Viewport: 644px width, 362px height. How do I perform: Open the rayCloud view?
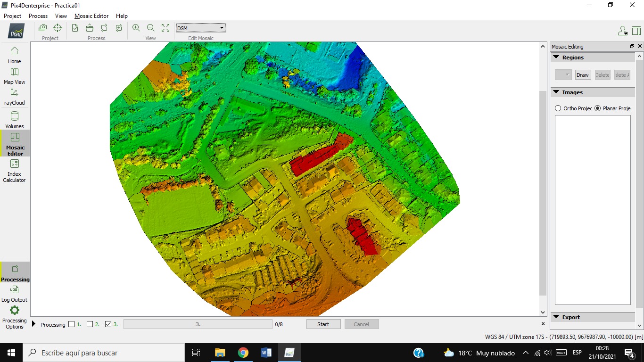(x=15, y=96)
